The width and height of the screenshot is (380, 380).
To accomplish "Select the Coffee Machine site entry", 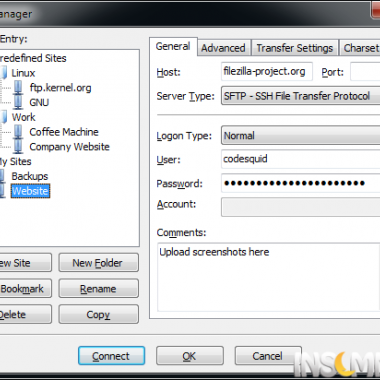I will (x=64, y=132).
